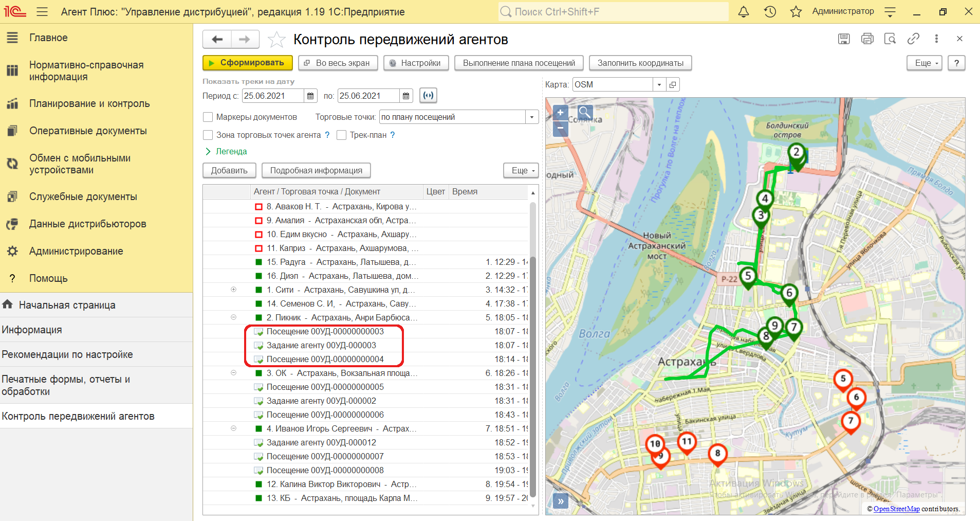Enable Зона торговых точек агента checkbox
This screenshot has height=521, width=980.
[x=208, y=135]
